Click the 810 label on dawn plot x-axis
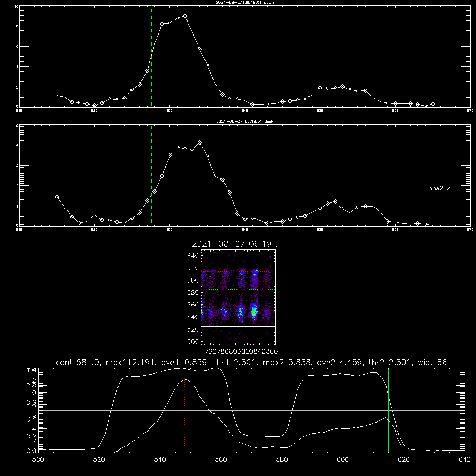 click(19, 111)
